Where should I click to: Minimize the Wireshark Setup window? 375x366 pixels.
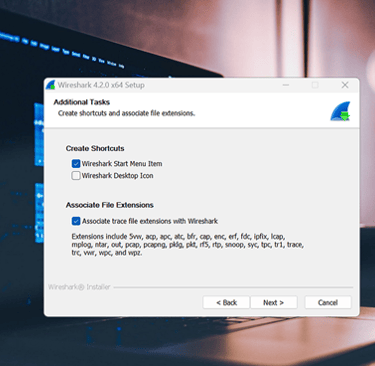point(286,85)
